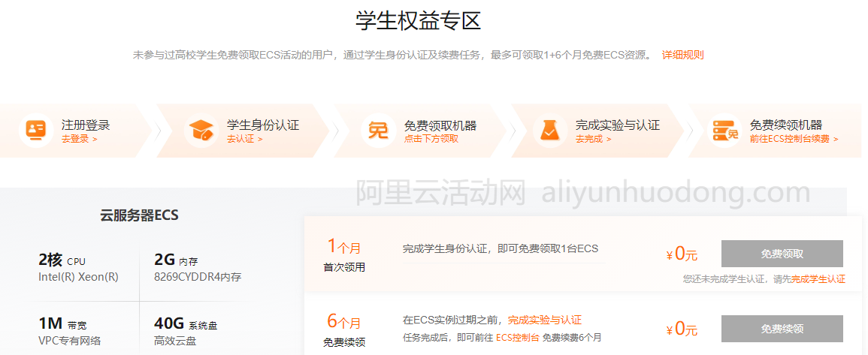Image resolution: width=868 pixels, height=355 pixels.
Task: Select the 免费续领机器 step label
Action: (786, 125)
